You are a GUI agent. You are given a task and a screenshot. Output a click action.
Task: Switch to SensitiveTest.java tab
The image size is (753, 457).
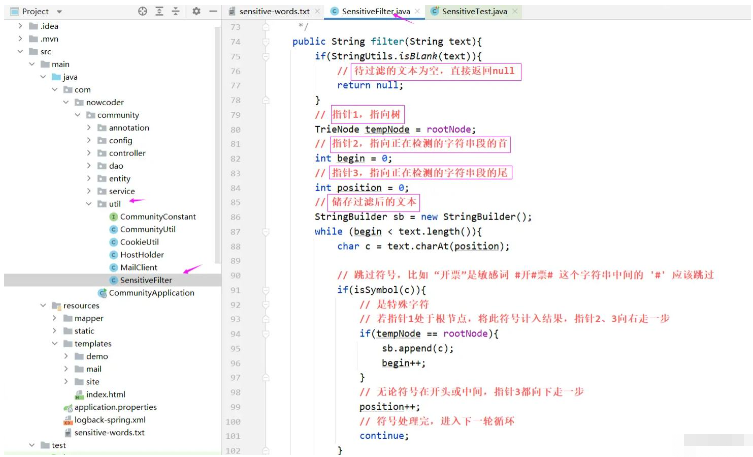[x=468, y=10]
